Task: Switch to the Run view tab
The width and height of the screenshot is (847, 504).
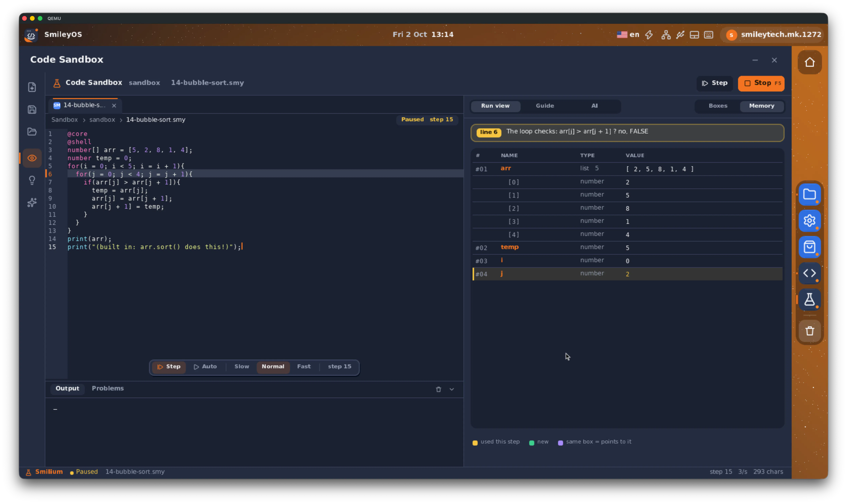Action: pyautogui.click(x=495, y=106)
